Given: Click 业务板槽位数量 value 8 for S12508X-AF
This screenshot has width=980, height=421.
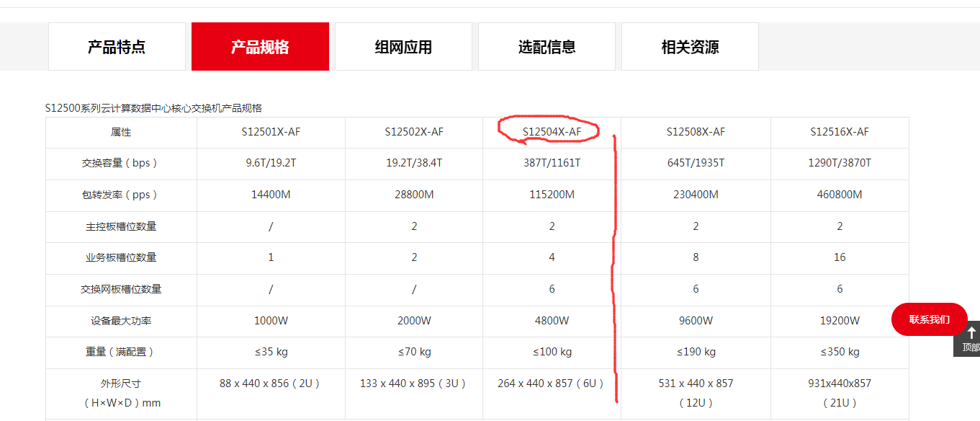Looking at the screenshot, I should tap(696, 257).
